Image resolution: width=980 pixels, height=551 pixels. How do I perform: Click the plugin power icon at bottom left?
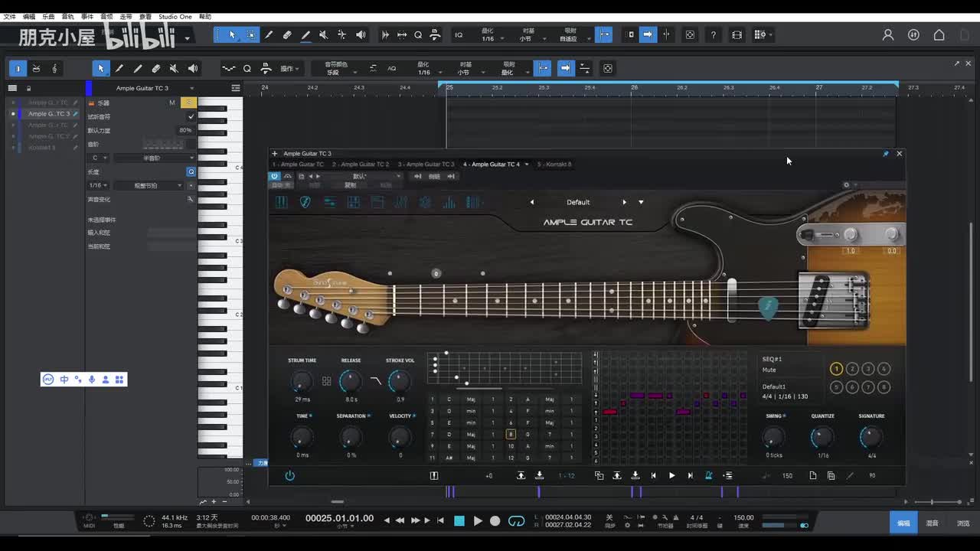(289, 476)
